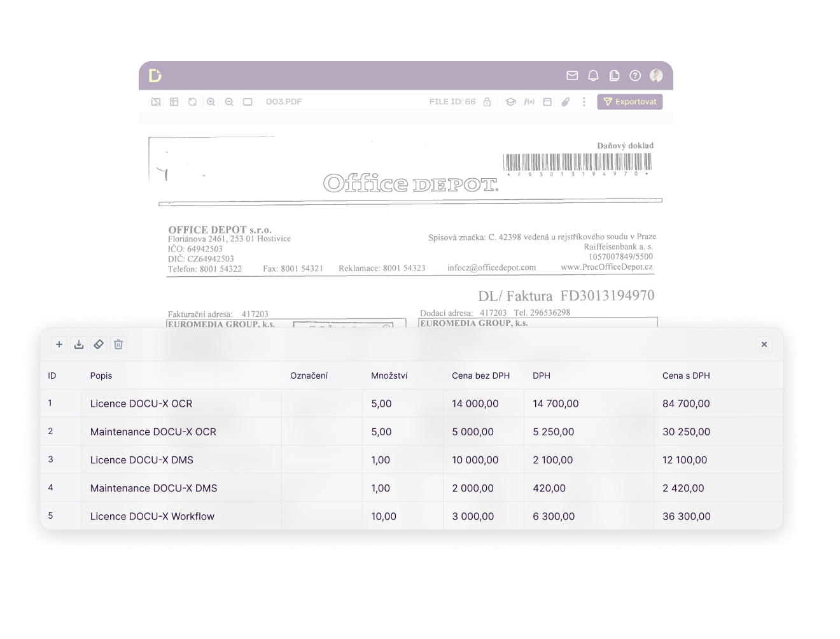Toggle the hide image preview icon
The image size is (840, 639).
point(156,102)
